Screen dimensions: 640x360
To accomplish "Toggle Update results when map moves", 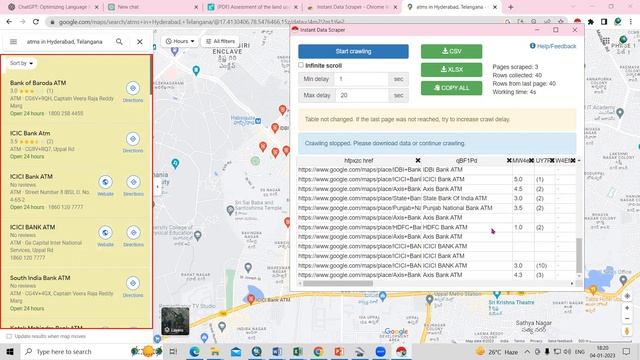I will tap(9, 336).
